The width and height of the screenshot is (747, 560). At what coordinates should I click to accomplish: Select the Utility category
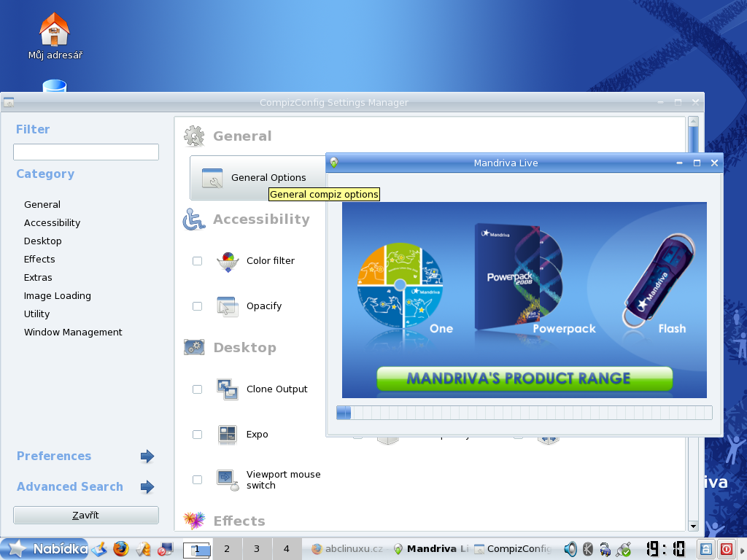pos(36,314)
